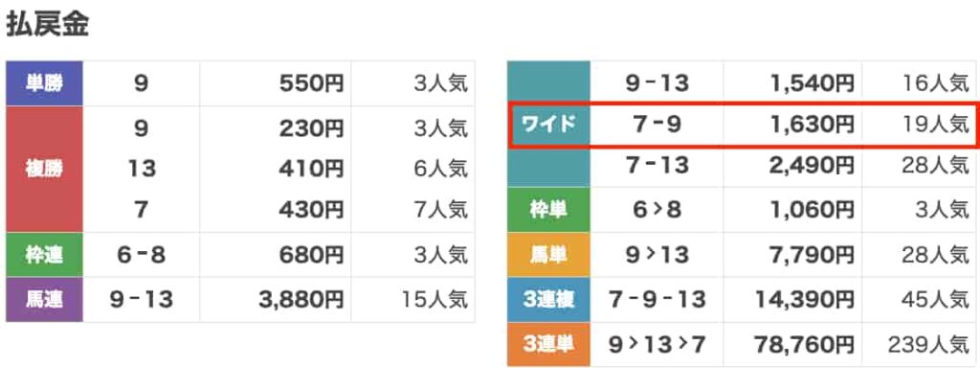Click the green 枠単 label
The height and width of the screenshot is (368, 980).
(548, 210)
